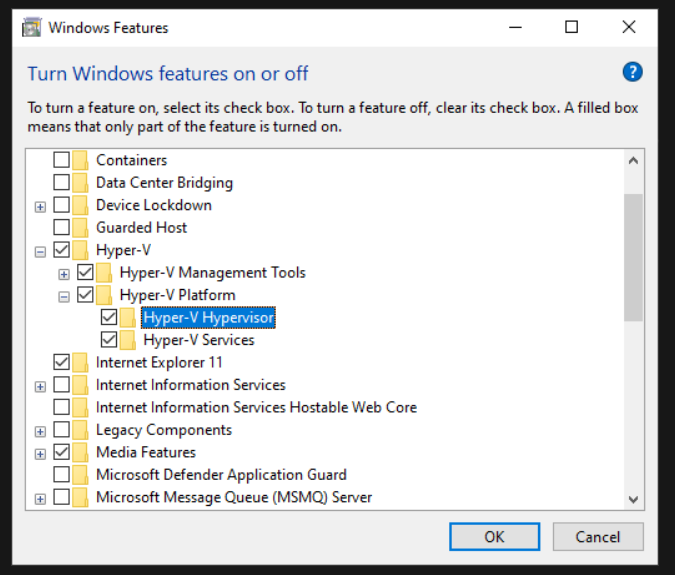Image resolution: width=675 pixels, height=575 pixels.
Task: Confirm changes with the OK button
Action: coord(494,537)
